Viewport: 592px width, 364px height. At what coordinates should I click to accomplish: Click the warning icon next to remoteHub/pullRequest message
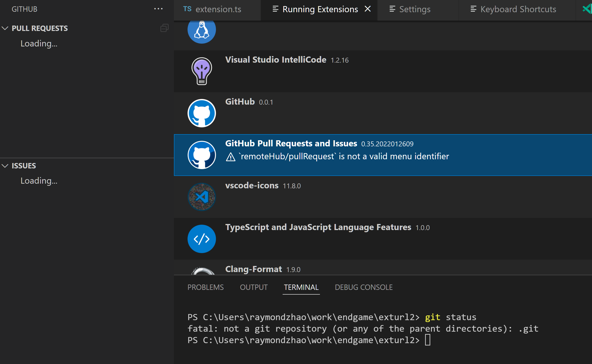230,156
